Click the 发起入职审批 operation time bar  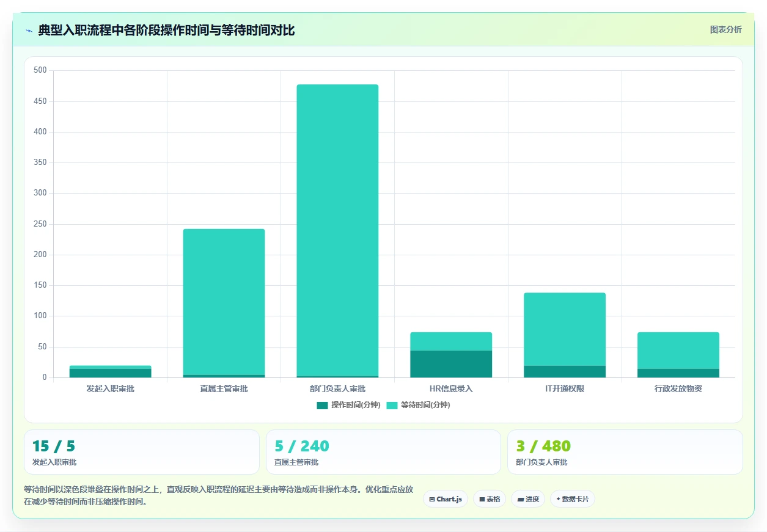[x=110, y=373]
